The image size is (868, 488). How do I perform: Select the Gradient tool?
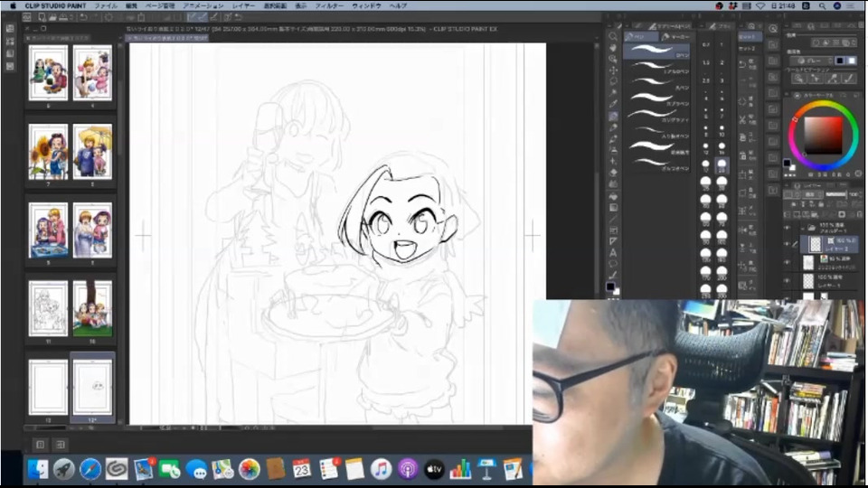tap(613, 207)
